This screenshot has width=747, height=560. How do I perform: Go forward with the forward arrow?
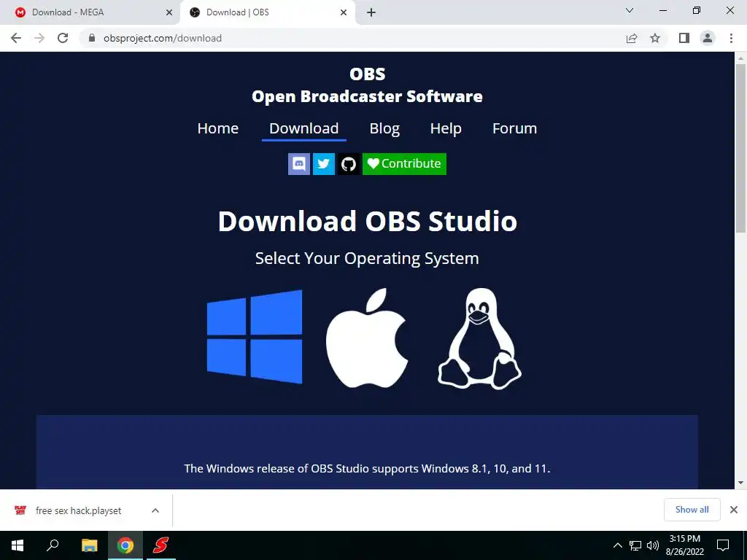[x=39, y=38]
